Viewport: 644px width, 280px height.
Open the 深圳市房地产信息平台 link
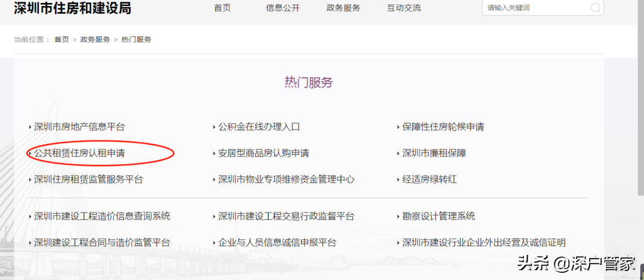click(79, 127)
